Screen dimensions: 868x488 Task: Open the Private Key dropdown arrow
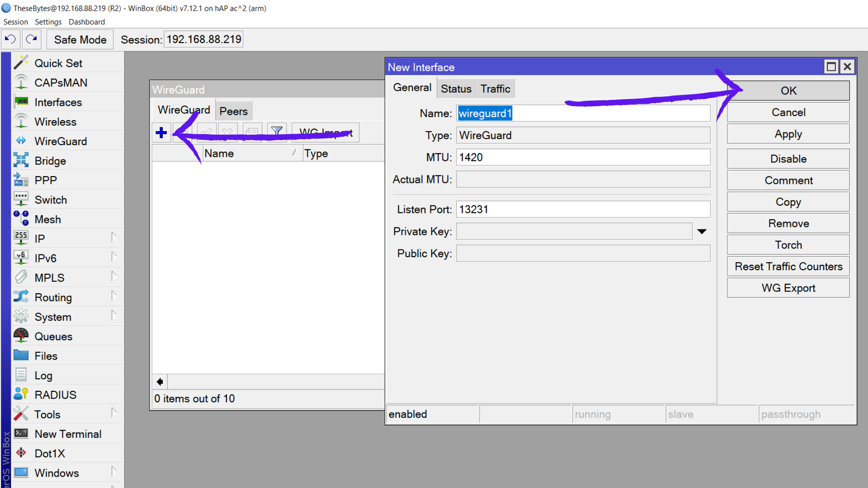[702, 231]
